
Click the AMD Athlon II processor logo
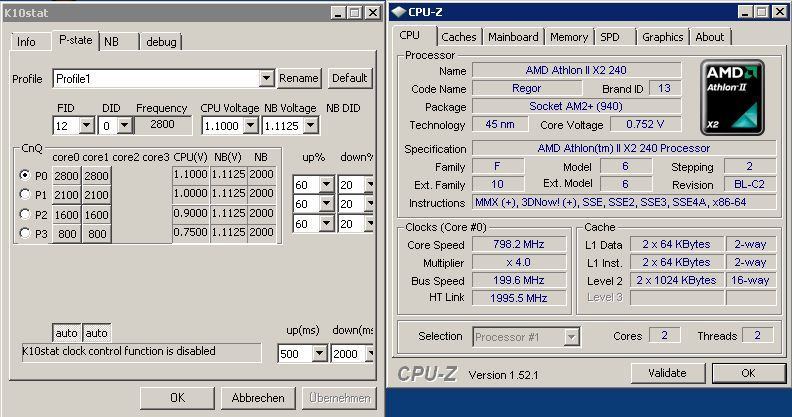click(x=732, y=97)
